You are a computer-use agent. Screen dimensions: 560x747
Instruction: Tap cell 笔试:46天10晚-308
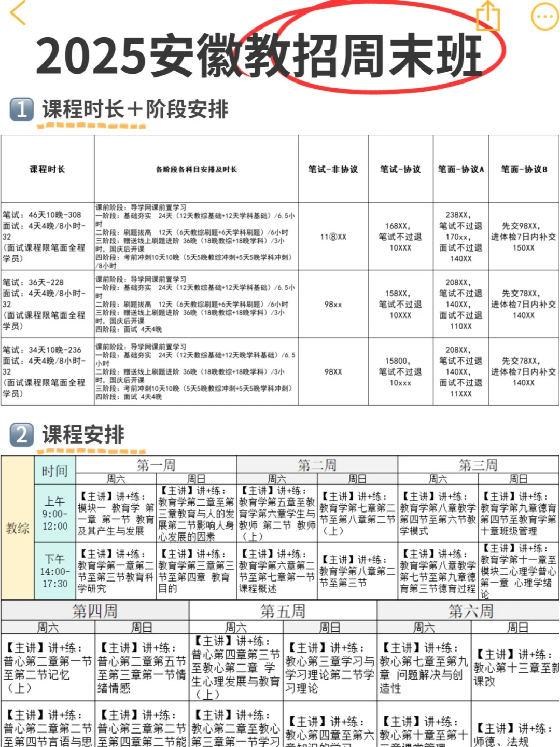tap(47, 236)
